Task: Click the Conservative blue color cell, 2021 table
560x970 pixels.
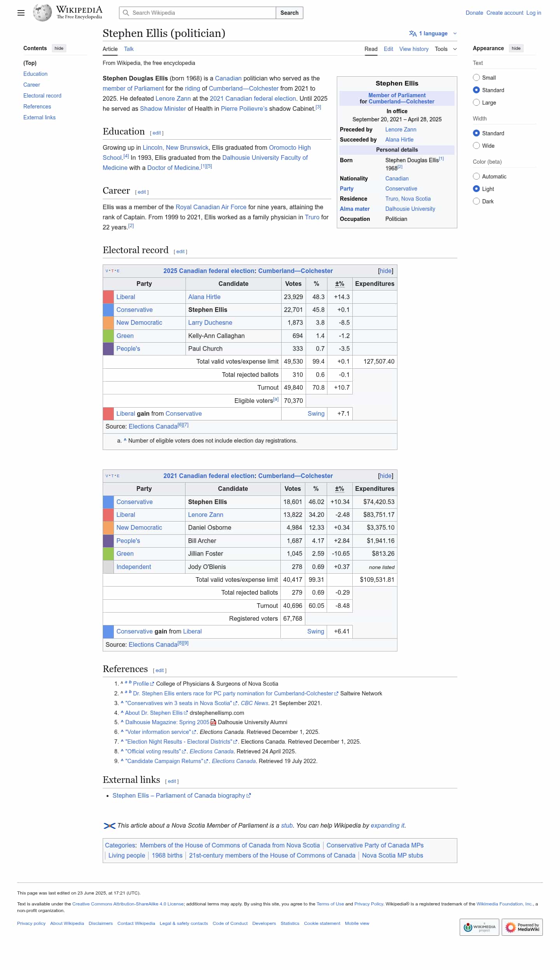Action: click(108, 502)
